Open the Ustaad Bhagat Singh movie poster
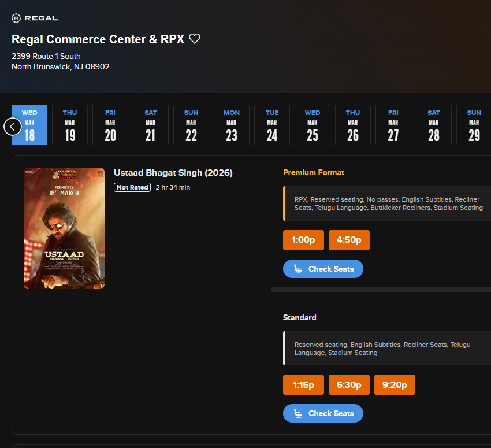This screenshot has width=491, height=448. pyautogui.click(x=64, y=228)
